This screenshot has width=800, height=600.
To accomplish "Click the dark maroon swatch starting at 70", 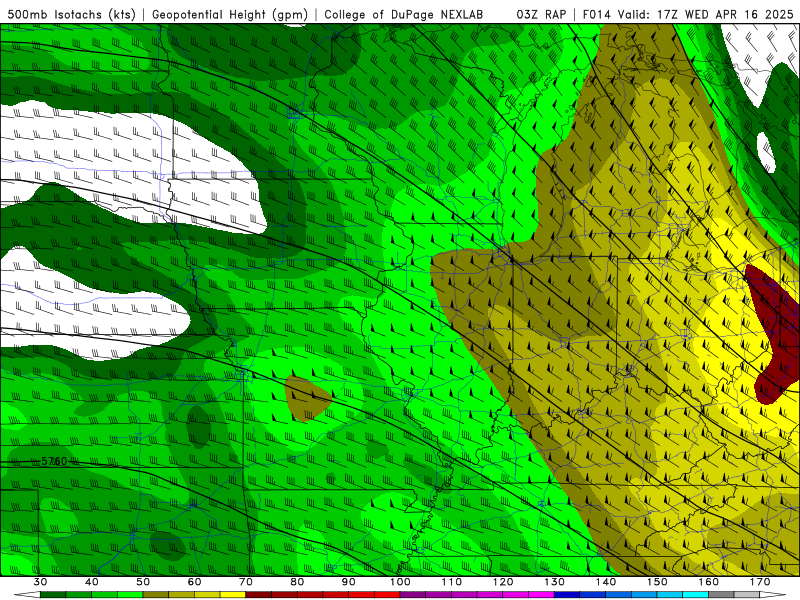I will click(259, 595).
